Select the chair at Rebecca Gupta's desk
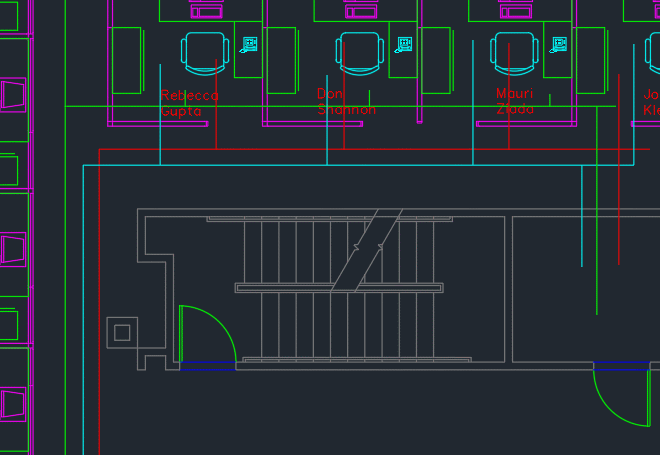The height and width of the screenshot is (455, 660). 204,52
